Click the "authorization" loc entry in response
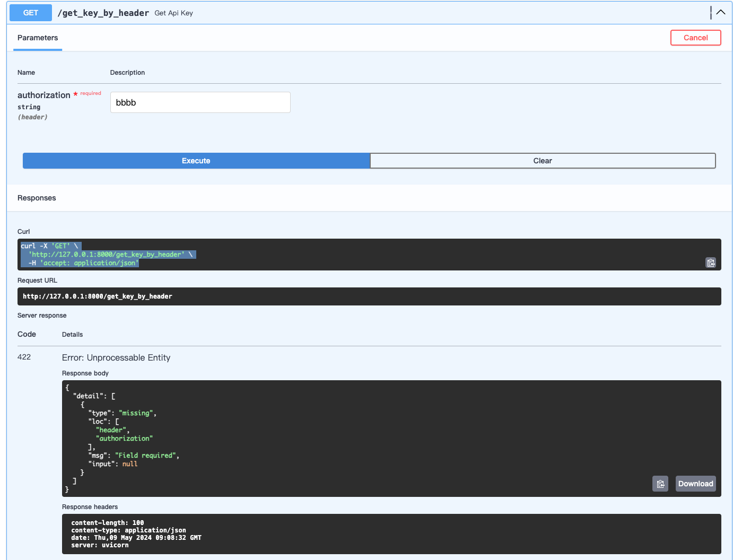The height and width of the screenshot is (560, 733). [124, 439]
